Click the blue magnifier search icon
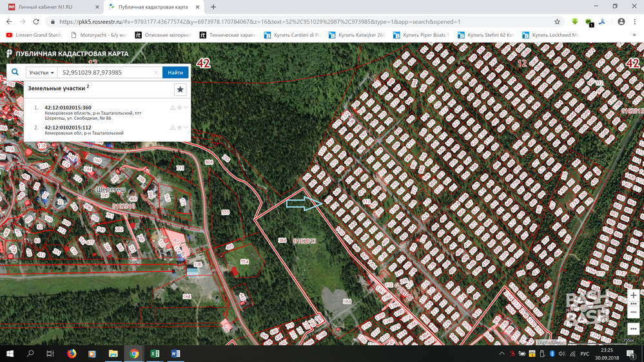The image size is (644, 362). [15, 72]
